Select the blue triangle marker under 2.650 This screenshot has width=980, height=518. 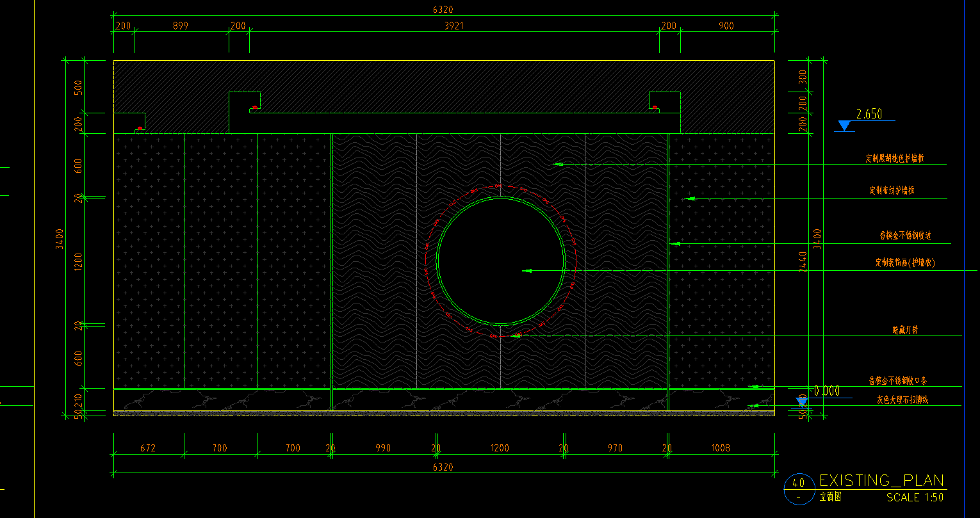844,126
